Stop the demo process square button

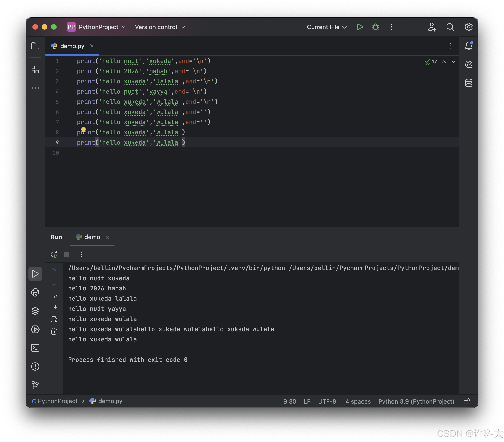[66, 254]
